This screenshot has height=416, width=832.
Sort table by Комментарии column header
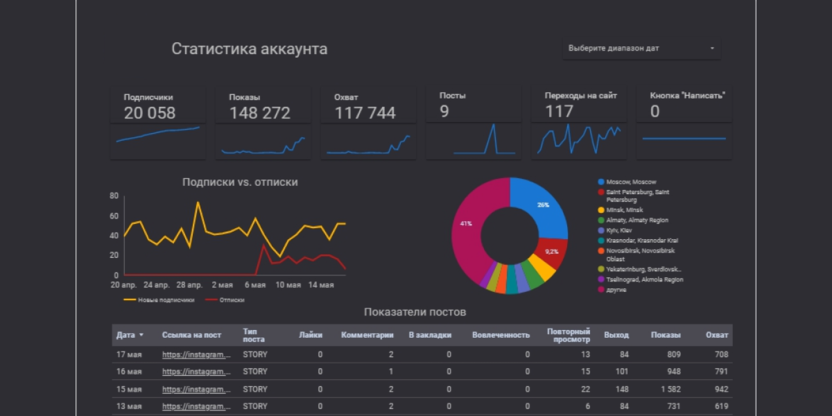click(367, 335)
